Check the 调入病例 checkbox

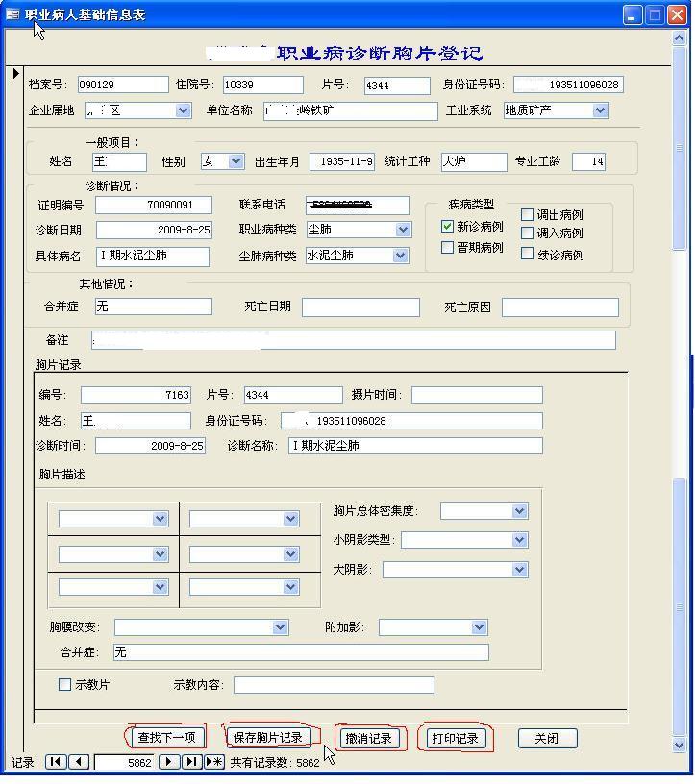(527, 233)
